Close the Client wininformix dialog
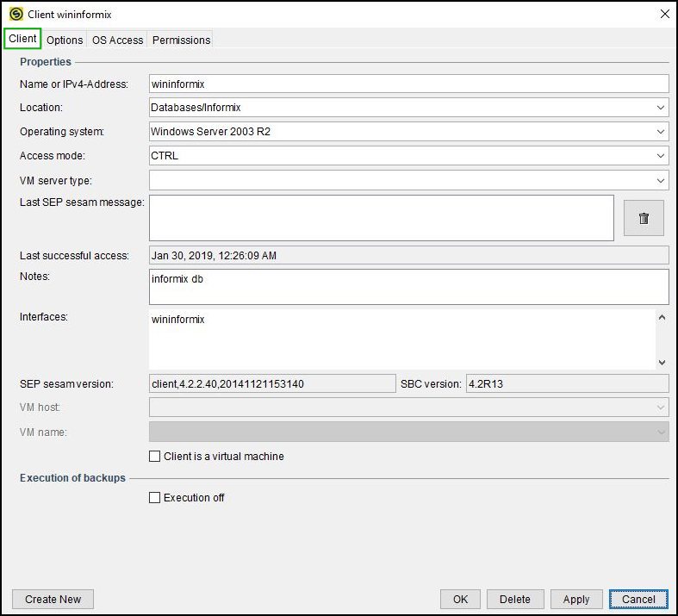678x616 pixels. [x=664, y=15]
